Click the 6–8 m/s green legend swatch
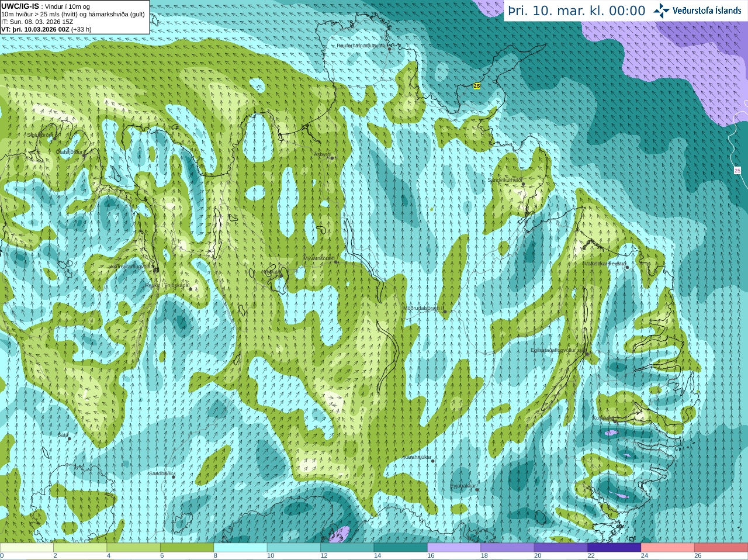Screen dimensions: 748x560 coord(187,548)
